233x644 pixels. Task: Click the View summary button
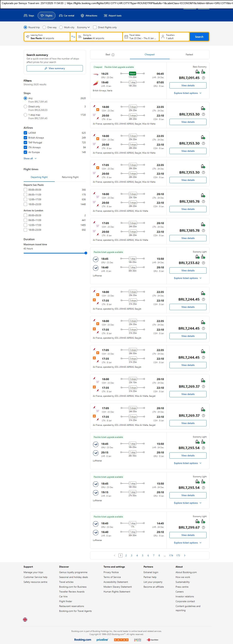(x=55, y=68)
